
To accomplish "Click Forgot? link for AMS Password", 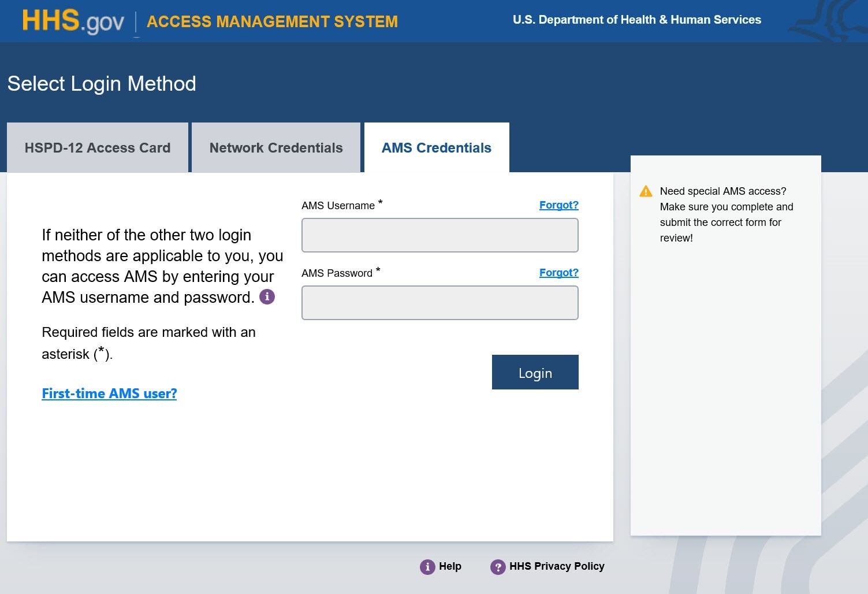I will tap(558, 273).
